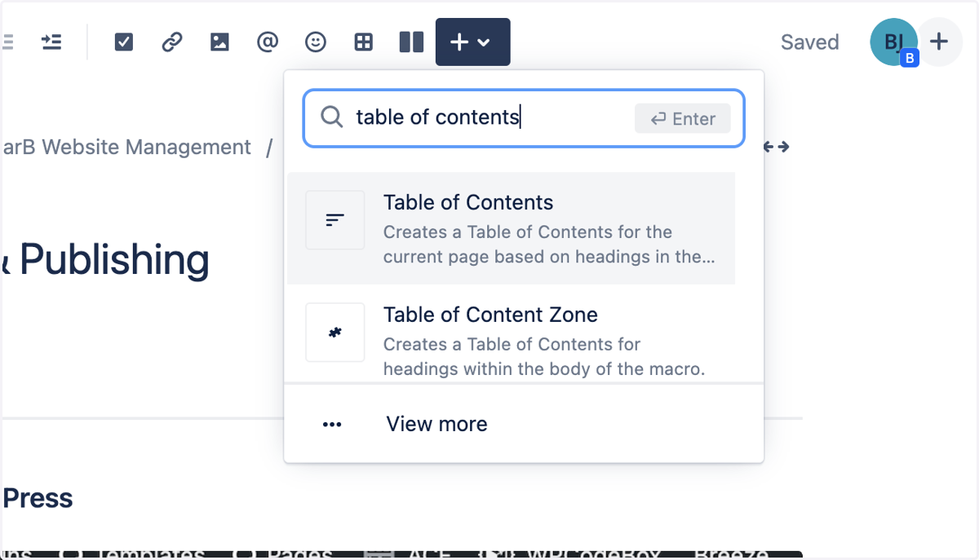979x560 pixels.
Task: Click the invite collaborator plus button
Action: 940,42
